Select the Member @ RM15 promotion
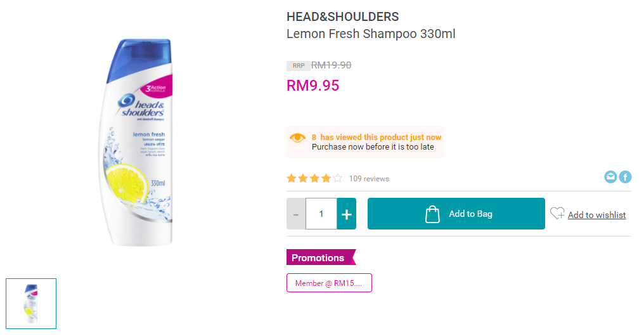Viewport: 644px width, 336px height. coord(329,283)
